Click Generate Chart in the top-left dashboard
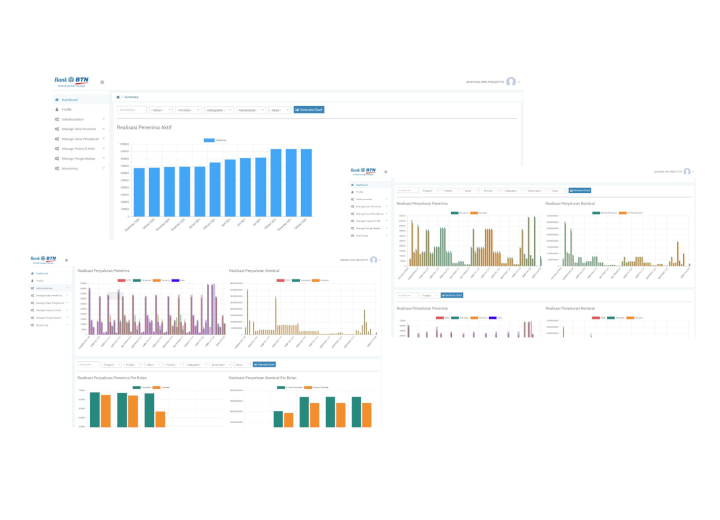This screenshot has width=720, height=520. (308, 110)
